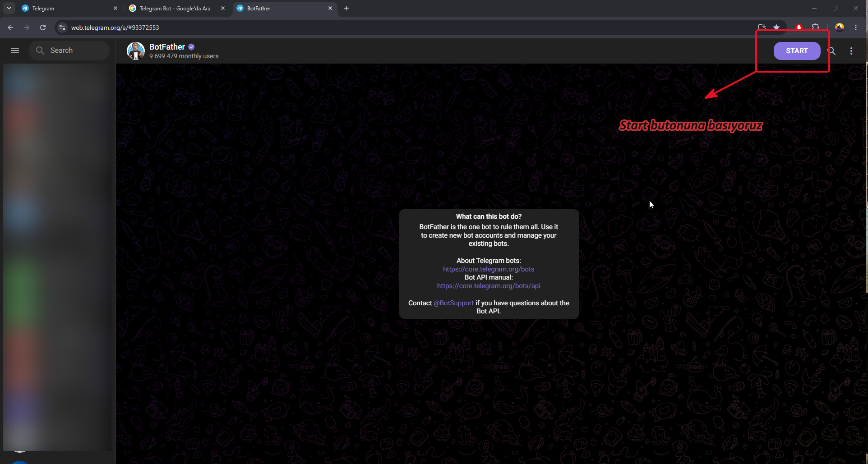Close the BotFather tab

330,8
